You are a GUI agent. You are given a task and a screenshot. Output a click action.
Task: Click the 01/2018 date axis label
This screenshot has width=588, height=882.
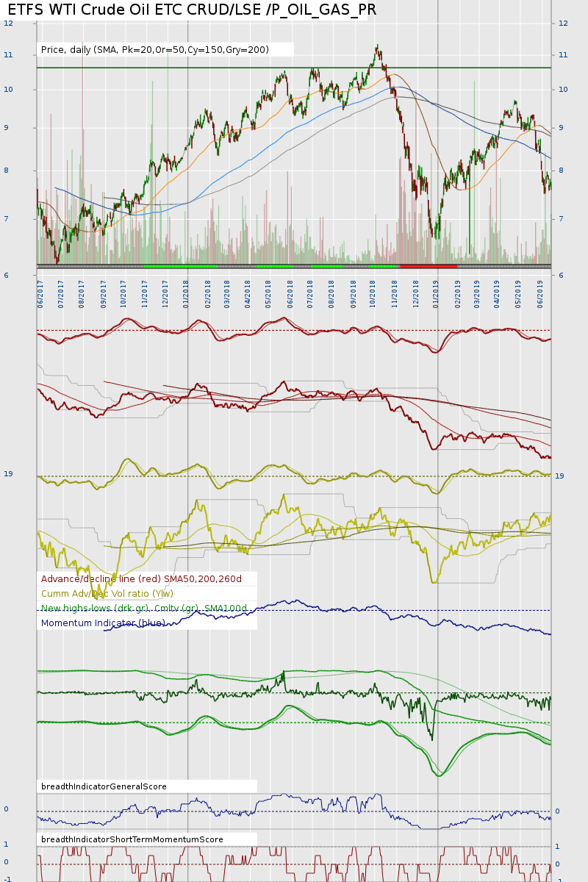[187, 294]
